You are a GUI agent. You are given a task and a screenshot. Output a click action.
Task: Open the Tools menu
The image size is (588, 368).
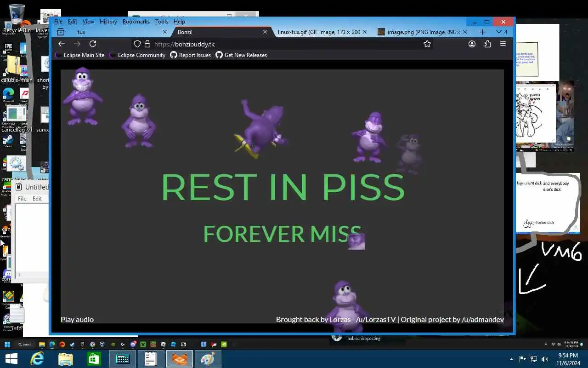(x=162, y=22)
